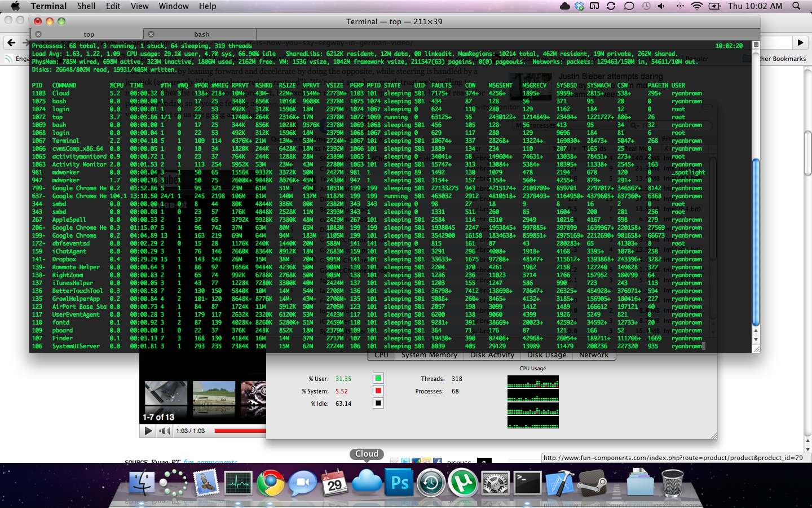Viewport: 812px width, 508px height.
Task: Open the Apple menu
Action: pos(15,6)
